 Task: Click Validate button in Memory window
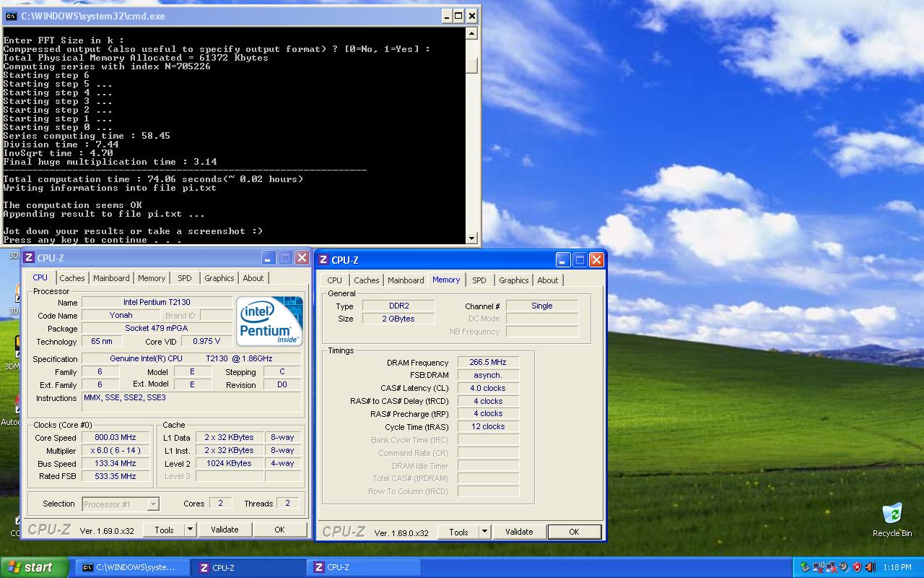click(x=519, y=532)
